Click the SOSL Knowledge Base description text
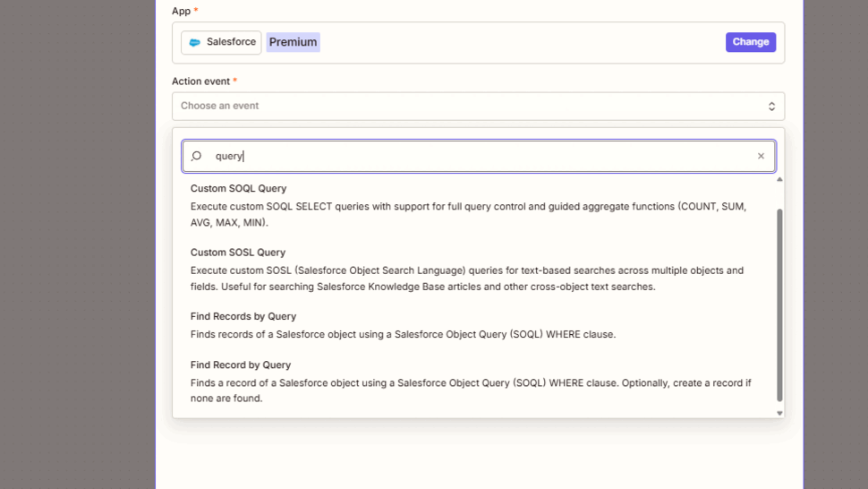This screenshot has height=489, width=868. (466, 279)
